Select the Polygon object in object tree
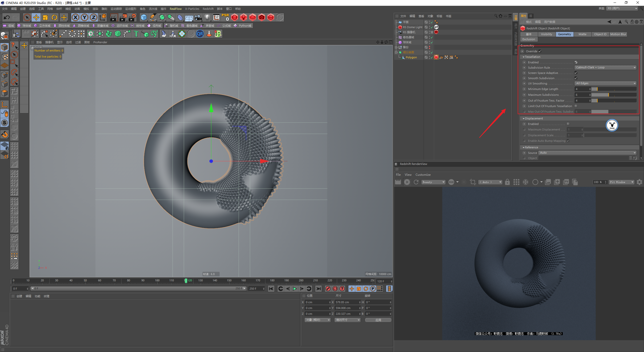This screenshot has height=352, width=644. (411, 57)
